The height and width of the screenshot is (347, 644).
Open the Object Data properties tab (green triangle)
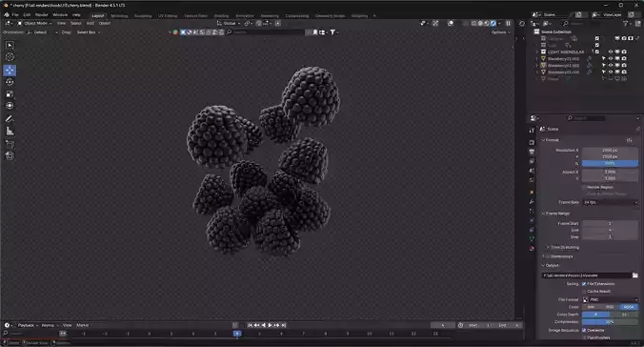(x=532, y=239)
